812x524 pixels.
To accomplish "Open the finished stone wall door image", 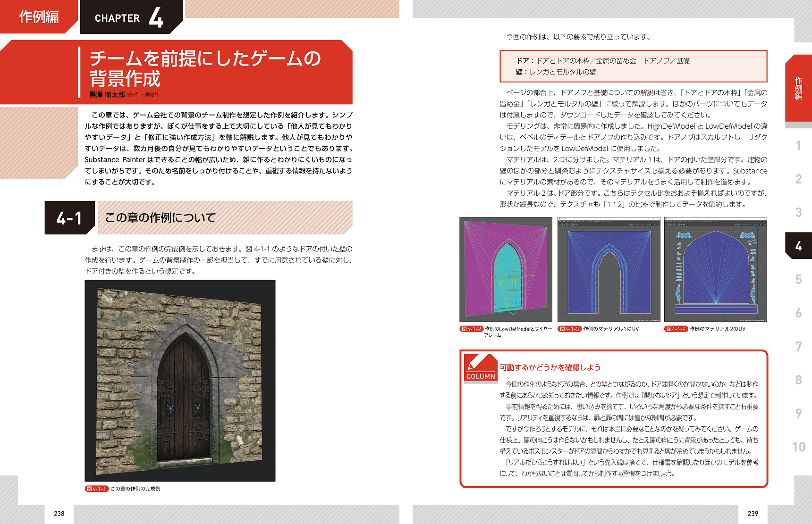I will click(180, 381).
